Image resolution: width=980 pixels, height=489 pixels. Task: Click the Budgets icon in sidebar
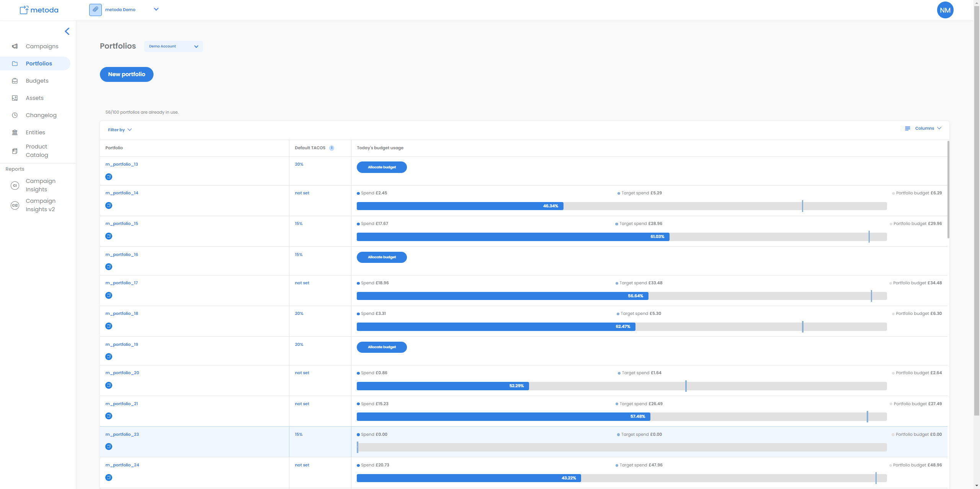[x=15, y=81]
